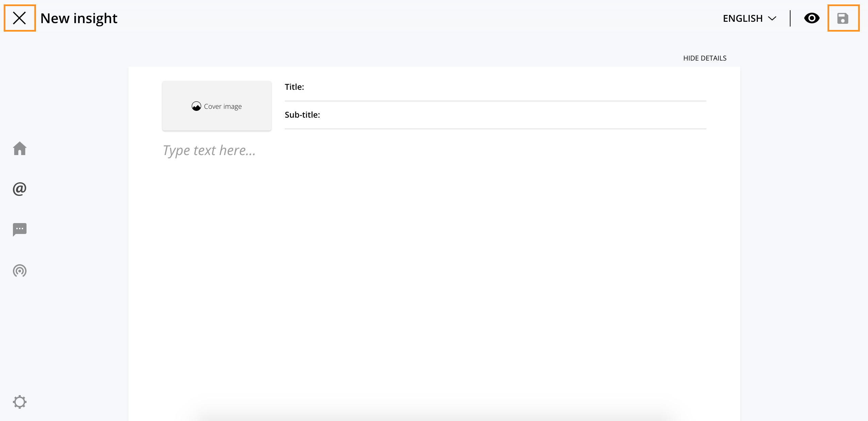Go to Home in the sidebar
The height and width of the screenshot is (421, 868).
coord(20,148)
